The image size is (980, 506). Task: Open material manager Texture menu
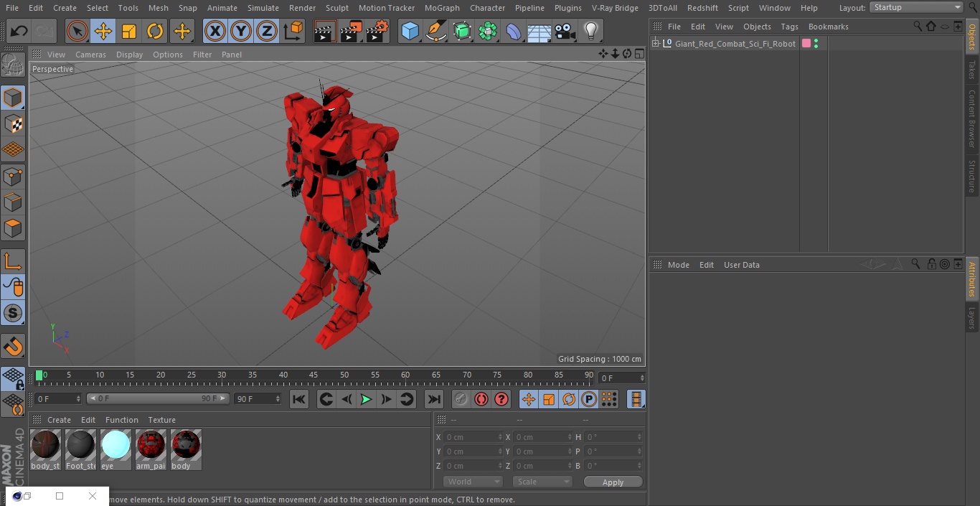161,420
